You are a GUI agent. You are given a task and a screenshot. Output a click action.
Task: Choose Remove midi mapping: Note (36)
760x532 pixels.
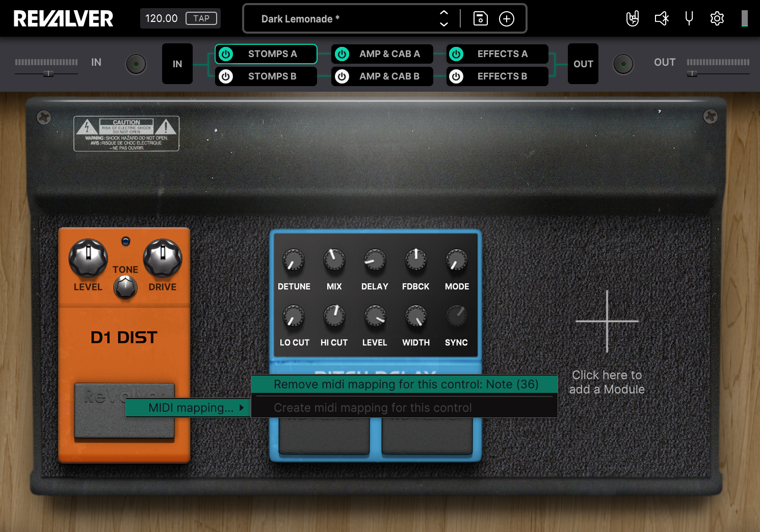point(405,384)
